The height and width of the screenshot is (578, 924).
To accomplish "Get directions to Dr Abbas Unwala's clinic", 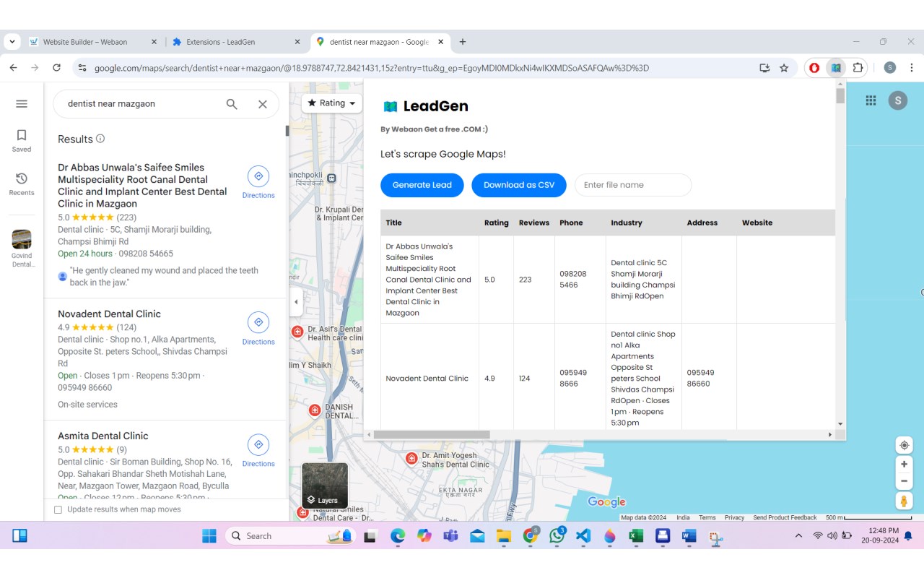I will (x=258, y=182).
